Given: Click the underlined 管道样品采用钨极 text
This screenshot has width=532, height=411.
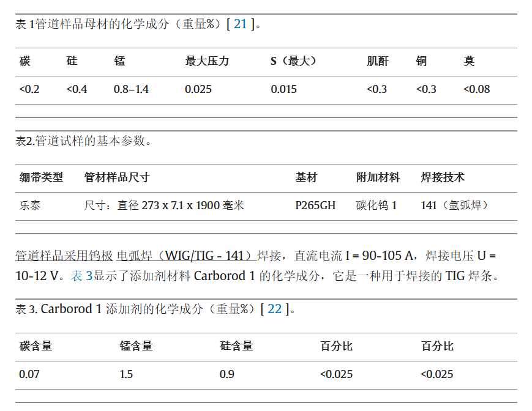Looking at the screenshot, I should (64, 255).
